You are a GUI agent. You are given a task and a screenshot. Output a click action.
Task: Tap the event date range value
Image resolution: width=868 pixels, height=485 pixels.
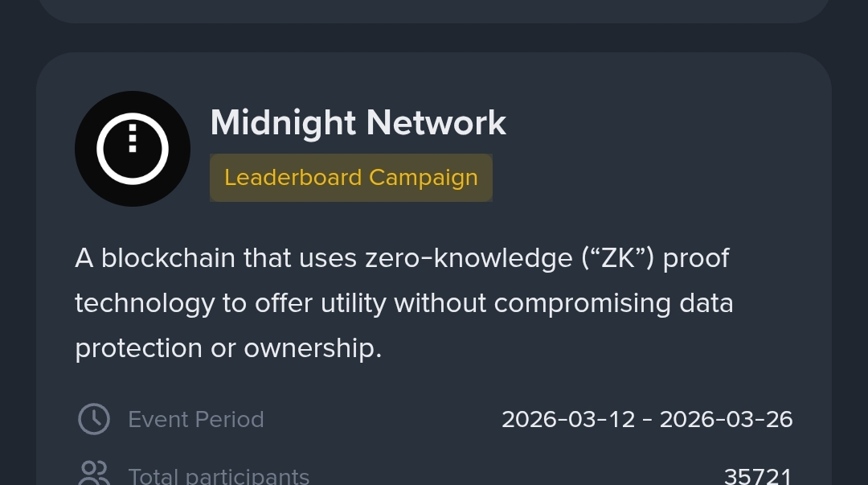click(647, 419)
